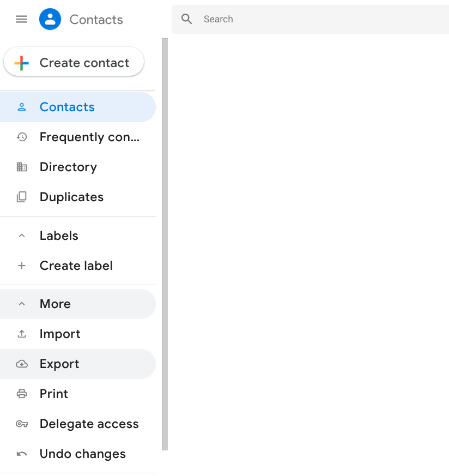Viewport: 449px width, 476px height.
Task: Click Create label text
Action: (76, 266)
